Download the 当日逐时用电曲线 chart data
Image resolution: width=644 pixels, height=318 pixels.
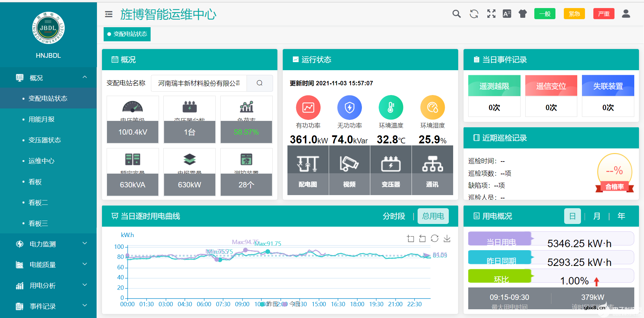pos(447,238)
